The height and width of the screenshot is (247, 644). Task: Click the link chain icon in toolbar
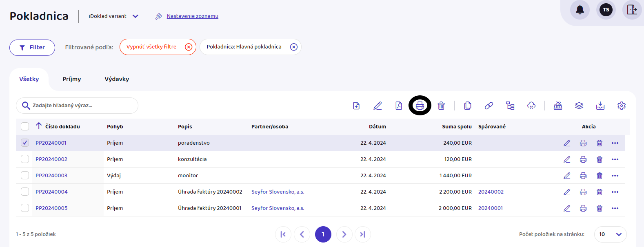click(489, 106)
